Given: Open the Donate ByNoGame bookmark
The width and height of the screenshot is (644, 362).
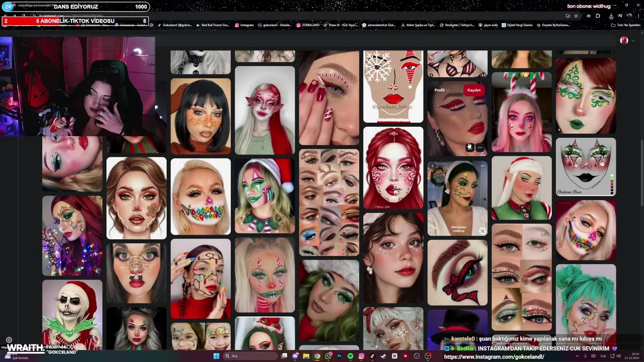Looking at the screenshot, I should [x=553, y=25].
